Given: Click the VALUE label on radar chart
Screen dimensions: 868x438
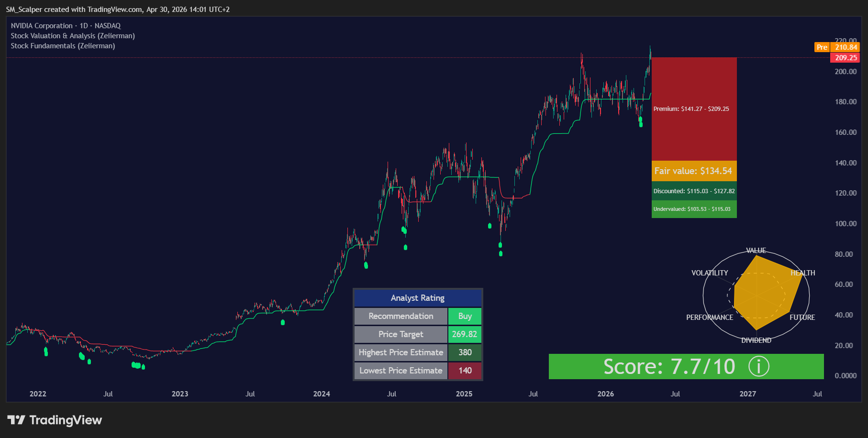Looking at the screenshot, I should 756,251.
